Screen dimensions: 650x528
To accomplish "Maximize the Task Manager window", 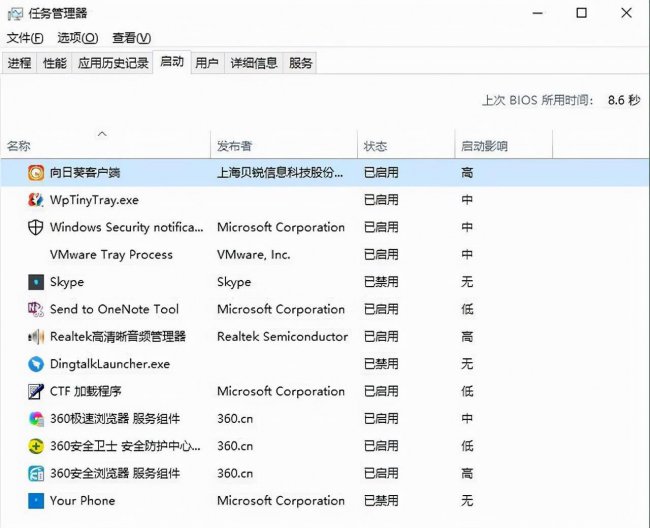I will (x=582, y=13).
